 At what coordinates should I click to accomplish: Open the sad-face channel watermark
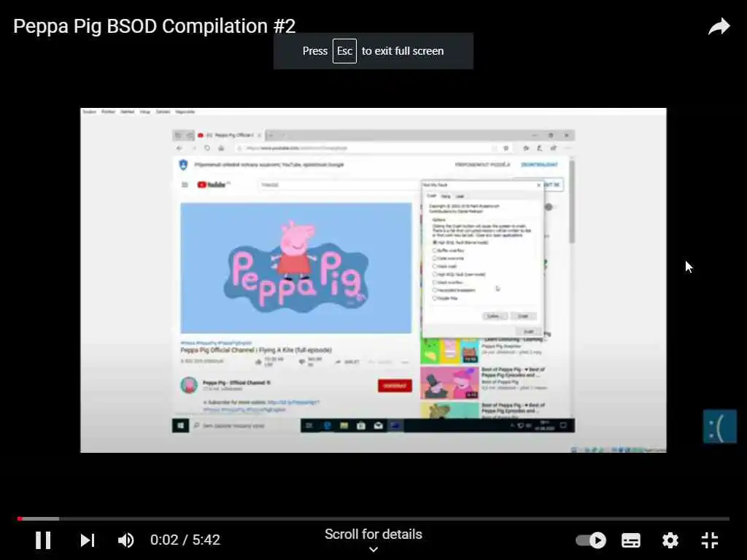[720, 427]
